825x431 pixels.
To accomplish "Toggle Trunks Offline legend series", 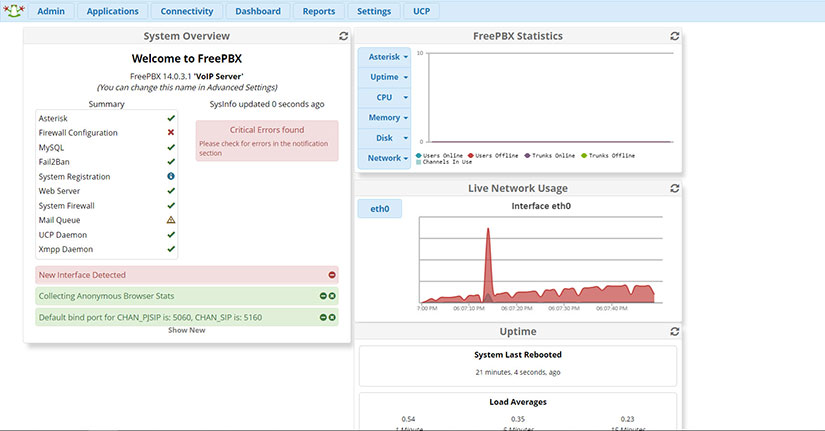I will [x=609, y=155].
